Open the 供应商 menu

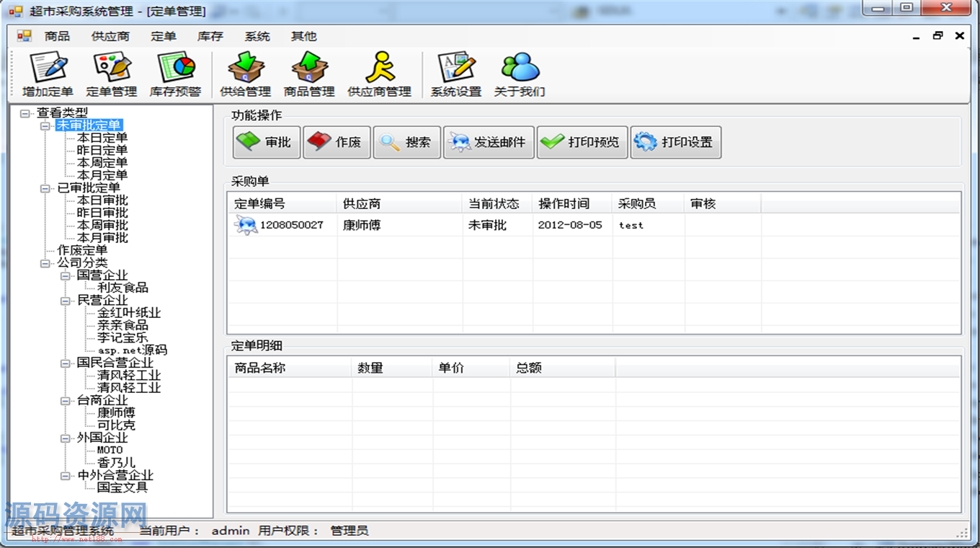(110, 36)
